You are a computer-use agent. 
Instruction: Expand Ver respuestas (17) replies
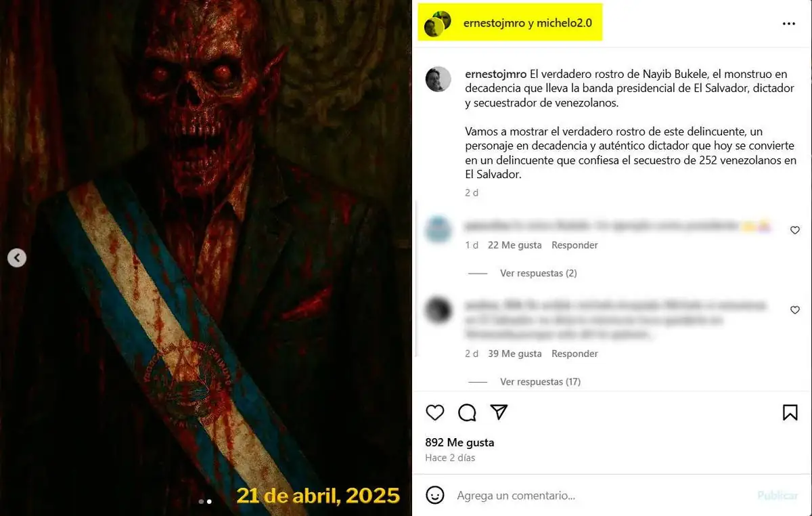point(540,381)
